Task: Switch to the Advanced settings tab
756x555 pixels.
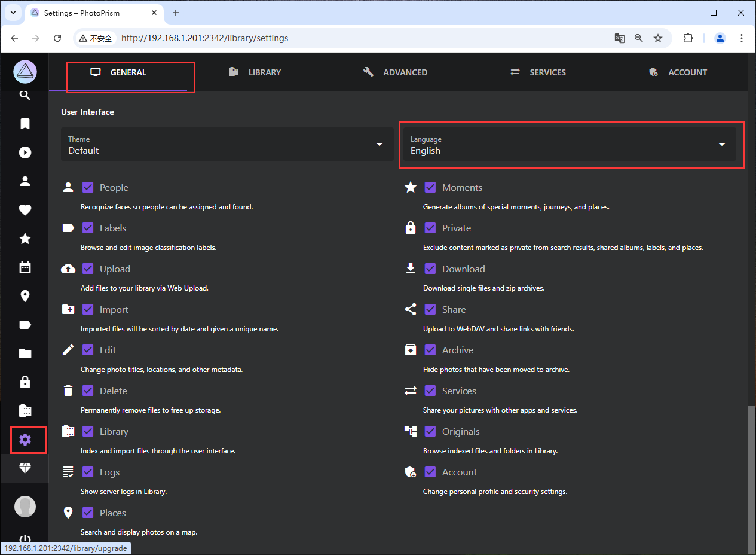Action: 396,72
